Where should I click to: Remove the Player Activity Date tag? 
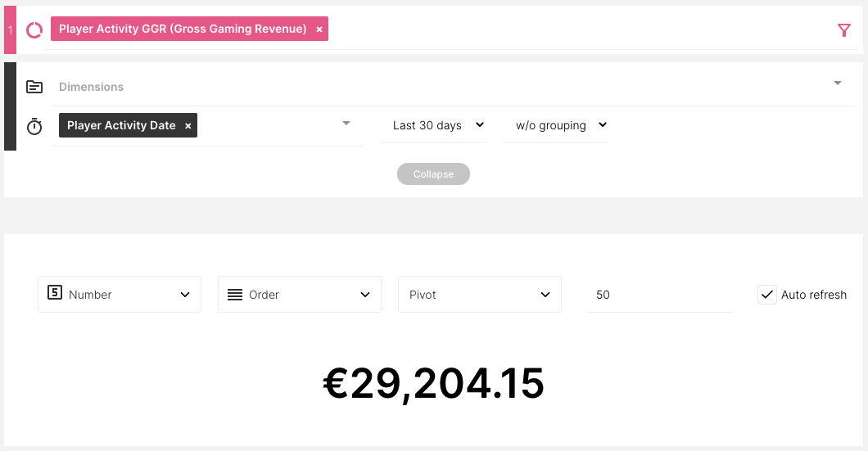[188, 126]
